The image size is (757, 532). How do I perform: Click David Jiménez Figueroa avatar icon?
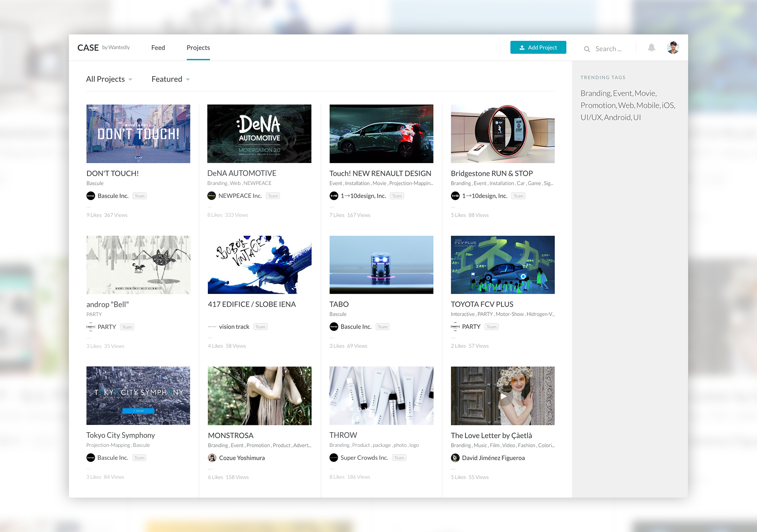[455, 458]
